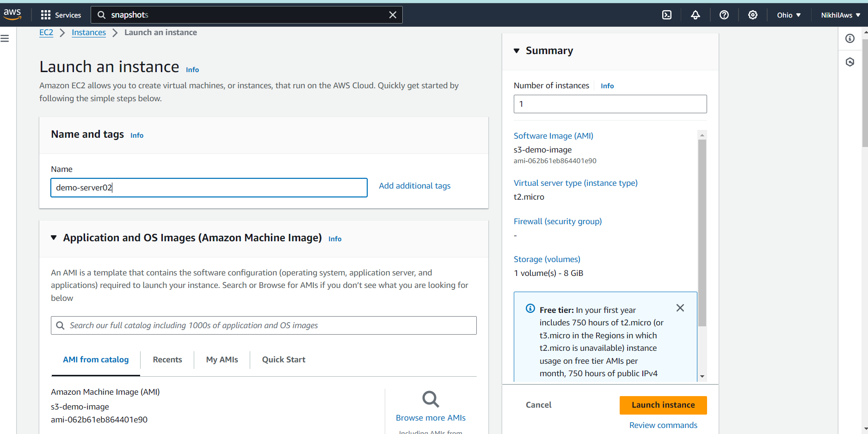
Task: Open the settings gear in the top bar
Action: click(753, 15)
